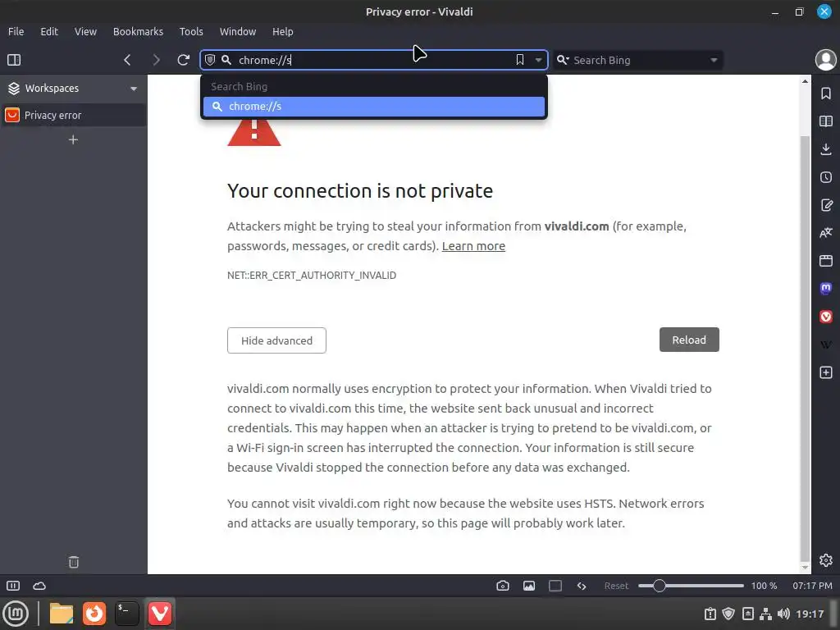Screen dimensions: 840x630
Task: Reload the current page via toolbar icon
Action: click(x=183, y=60)
